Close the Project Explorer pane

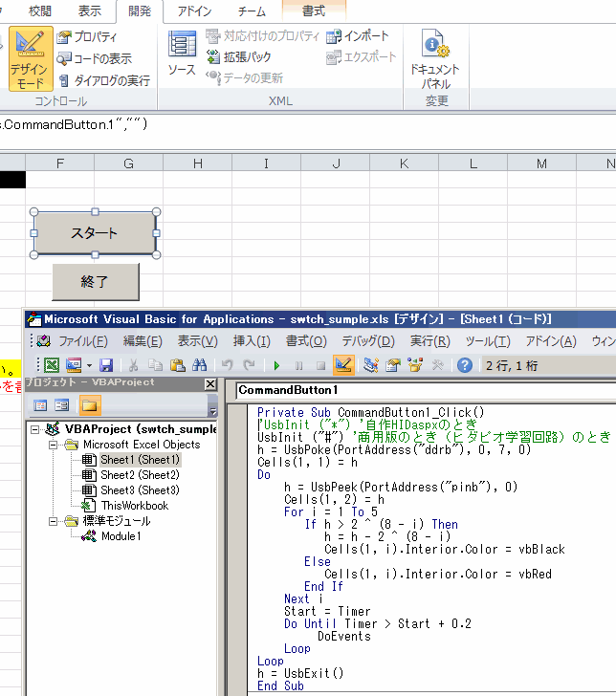[209, 384]
